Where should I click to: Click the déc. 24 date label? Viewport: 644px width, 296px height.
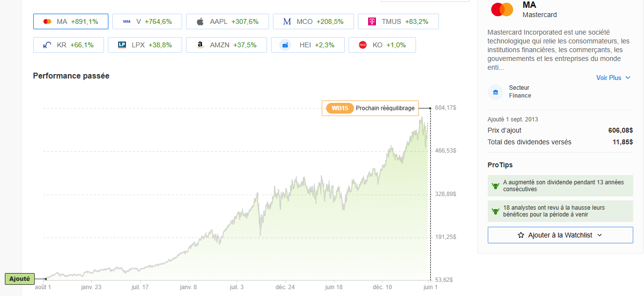[x=285, y=287]
